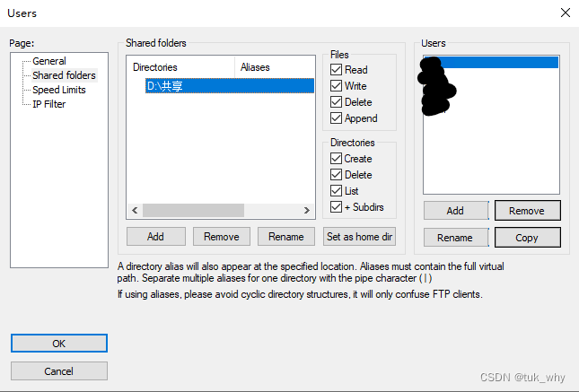Toggle the + Subdirs checkbox

pyautogui.click(x=337, y=207)
